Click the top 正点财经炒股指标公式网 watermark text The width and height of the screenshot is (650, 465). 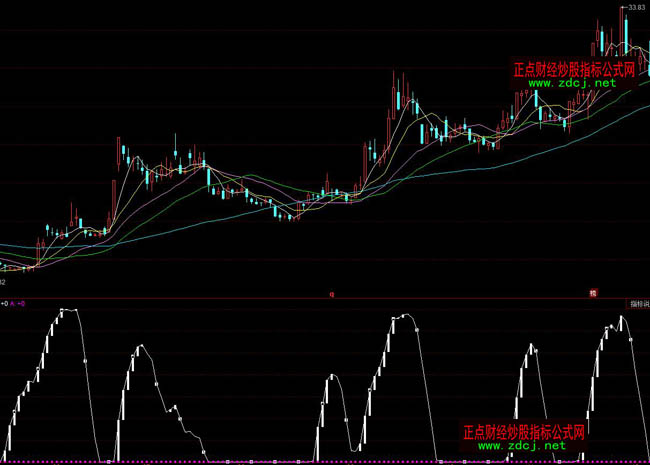[574, 70]
